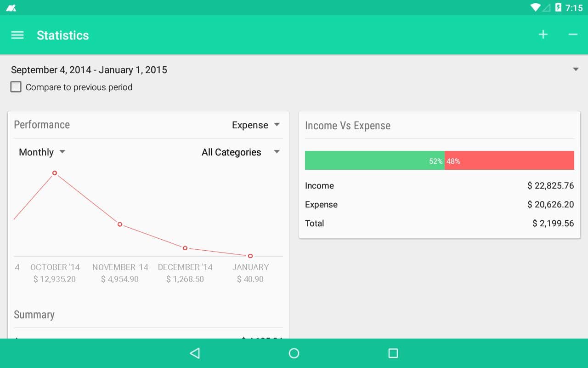Viewport: 588px width, 368px height.
Task: Click the green income bar segment
Action: (374, 161)
